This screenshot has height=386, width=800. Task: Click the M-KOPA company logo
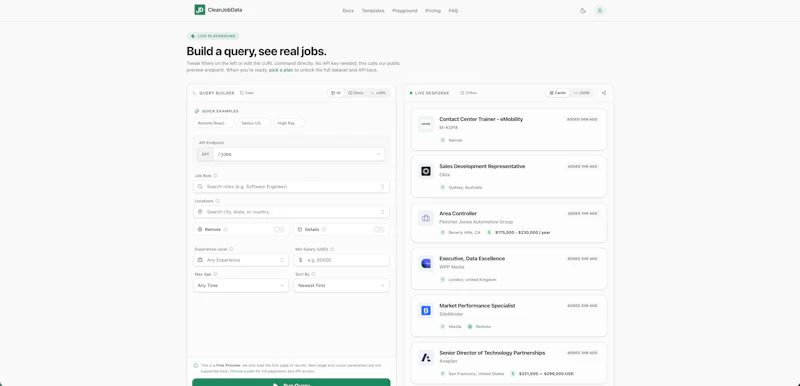426,124
